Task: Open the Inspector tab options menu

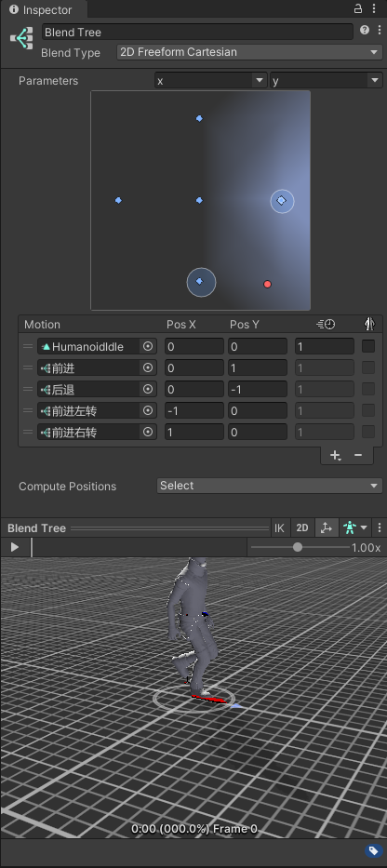Action: (375, 8)
